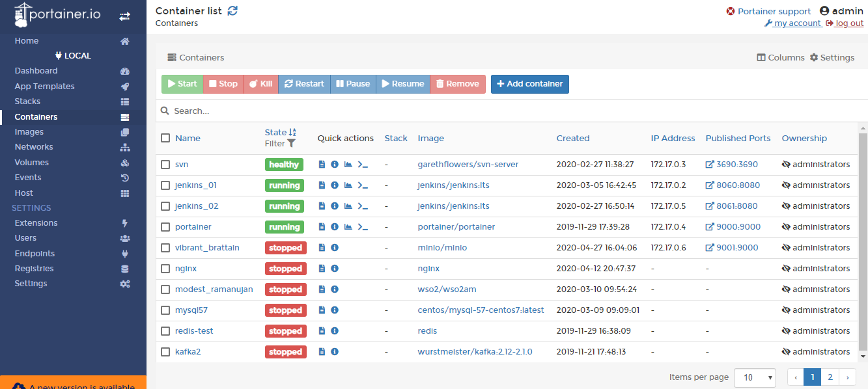Screen dimensions: 868x389
Task: Open console icon for svn container
Action: [363, 165]
